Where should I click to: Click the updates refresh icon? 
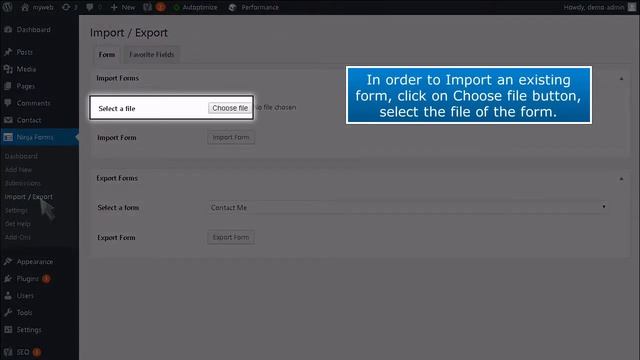[x=66, y=7]
